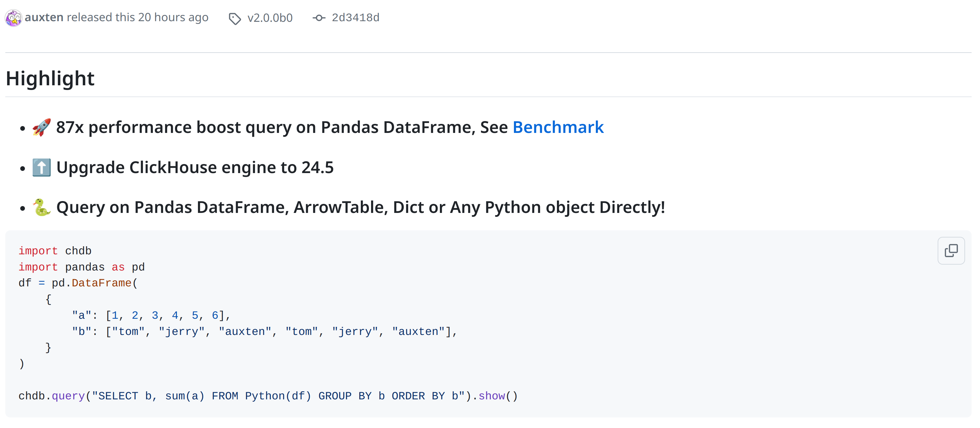This screenshot has width=980, height=428.
Task: Click the 'Upgrade ClickHouse engine to 24.5' text
Action: click(x=195, y=167)
